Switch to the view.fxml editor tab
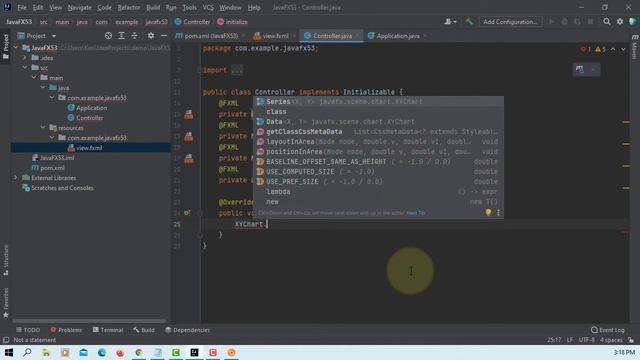 pyautogui.click(x=275, y=36)
